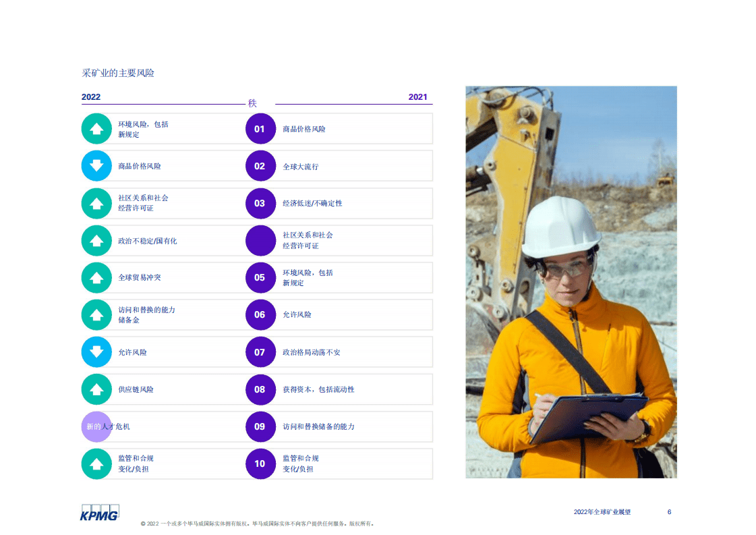Click the blank purple circle below 03
The image size is (756, 535).
[260, 240]
